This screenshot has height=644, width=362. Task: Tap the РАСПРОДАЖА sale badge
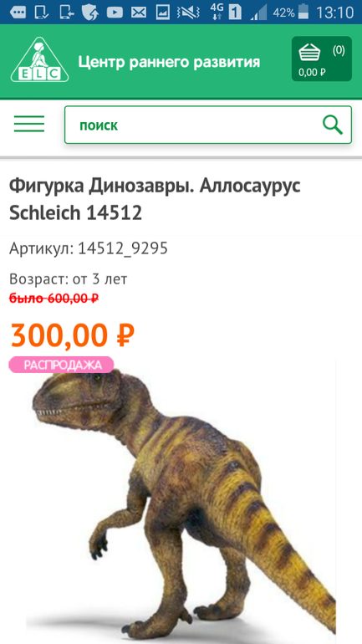[x=61, y=365]
